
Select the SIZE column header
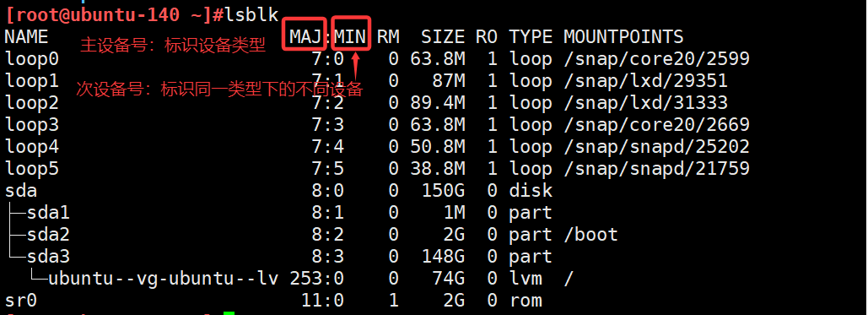point(443,36)
